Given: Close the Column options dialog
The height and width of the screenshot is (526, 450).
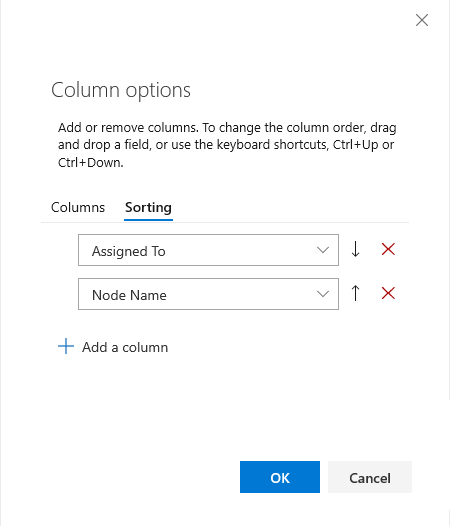Looking at the screenshot, I should click(422, 20).
